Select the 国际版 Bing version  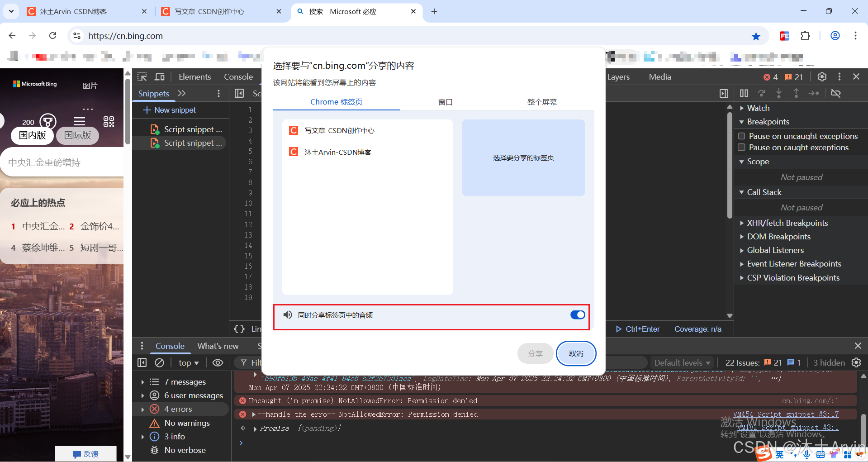click(77, 135)
